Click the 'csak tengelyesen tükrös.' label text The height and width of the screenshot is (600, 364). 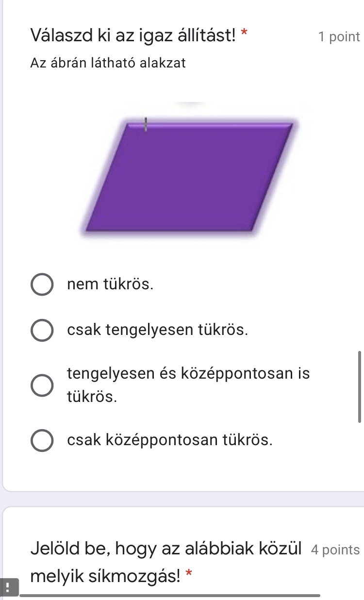(x=158, y=330)
